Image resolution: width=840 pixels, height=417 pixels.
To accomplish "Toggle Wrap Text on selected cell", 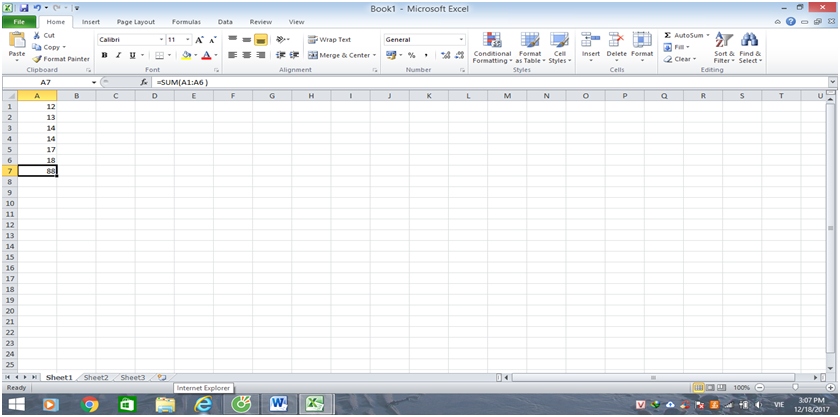I will (329, 40).
